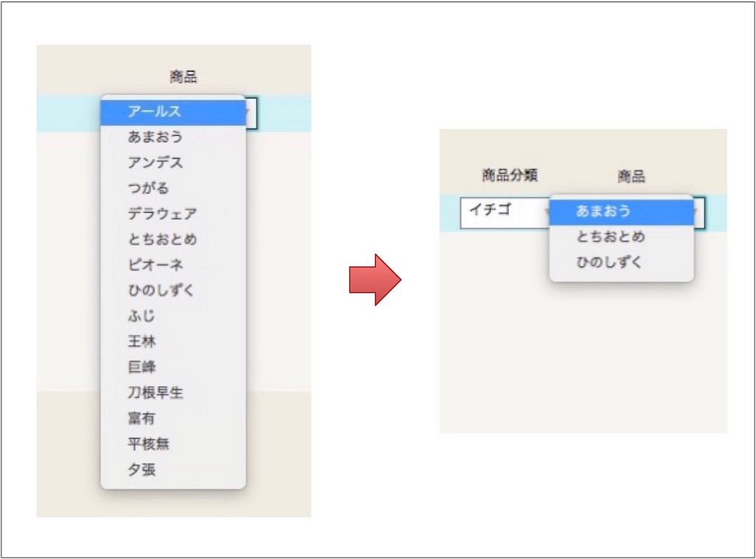Choose ひのしずく in the long left list
This screenshot has height=559, width=756.
(173, 290)
